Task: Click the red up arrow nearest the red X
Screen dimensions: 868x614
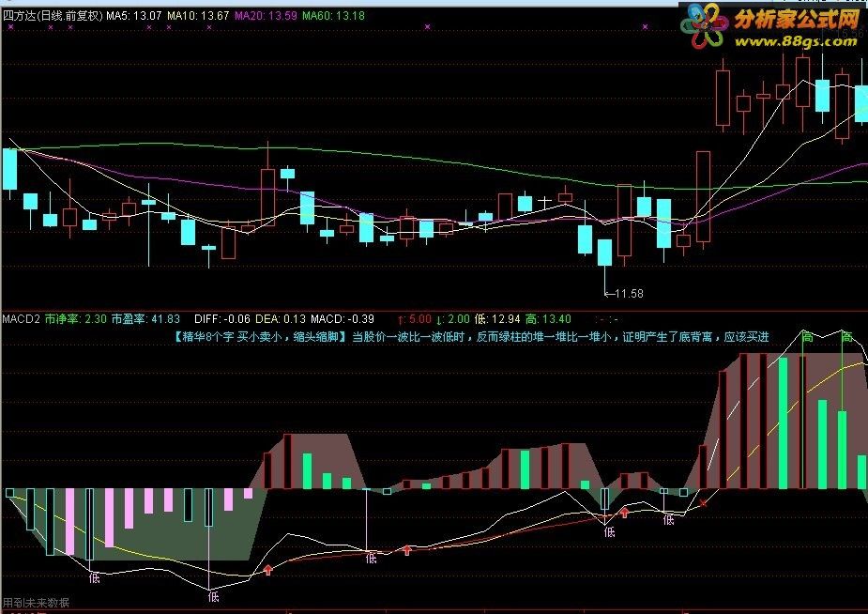Action: pyautogui.click(x=624, y=512)
